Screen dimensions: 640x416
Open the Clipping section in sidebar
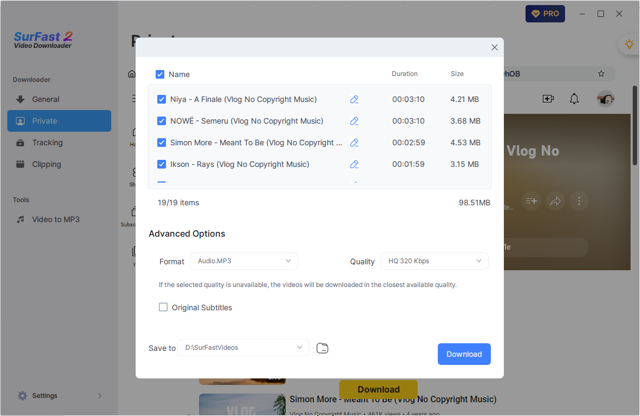(46, 164)
